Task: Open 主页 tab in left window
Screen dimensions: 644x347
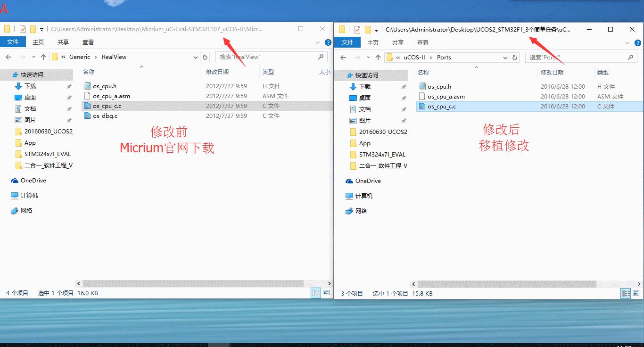Action: click(38, 42)
